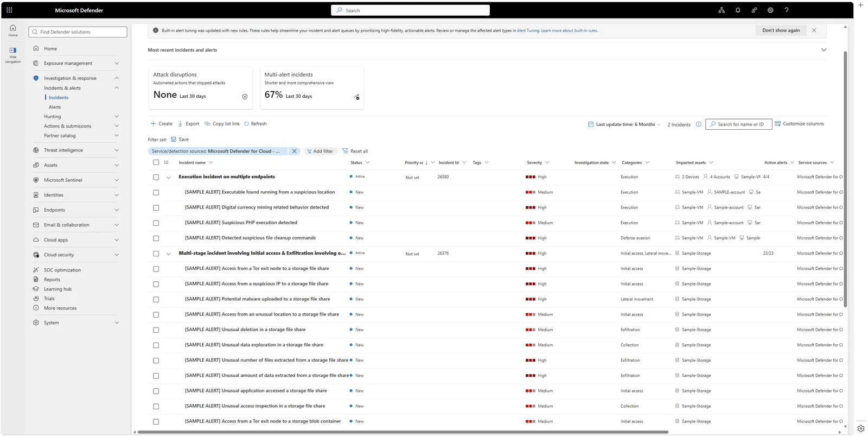Viewport: 868px width, 436px height.
Task: Click the Copy list link icon
Action: [207, 124]
